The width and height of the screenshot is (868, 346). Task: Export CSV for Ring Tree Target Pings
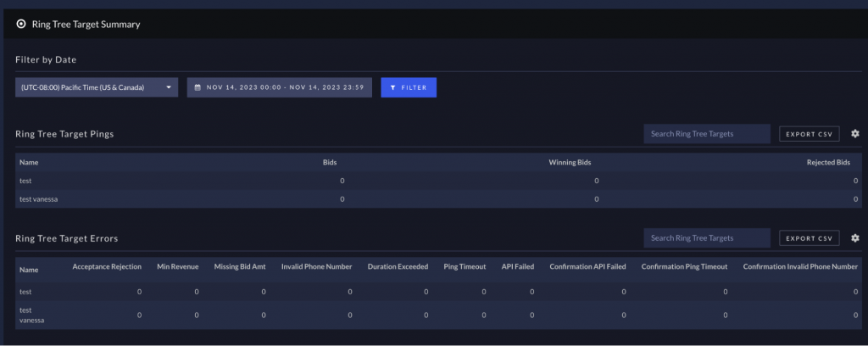[x=809, y=134]
